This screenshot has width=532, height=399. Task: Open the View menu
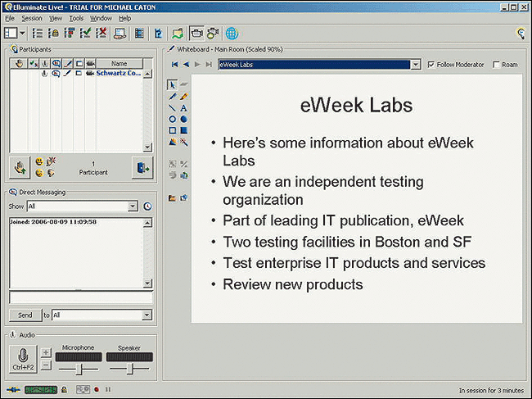coord(56,18)
